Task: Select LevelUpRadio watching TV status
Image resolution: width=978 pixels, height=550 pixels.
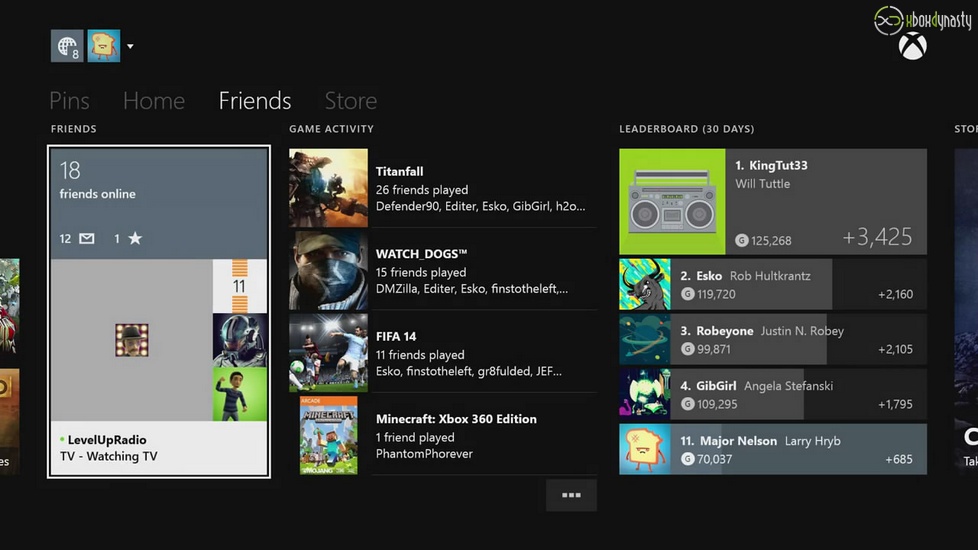Action: pyautogui.click(x=158, y=448)
